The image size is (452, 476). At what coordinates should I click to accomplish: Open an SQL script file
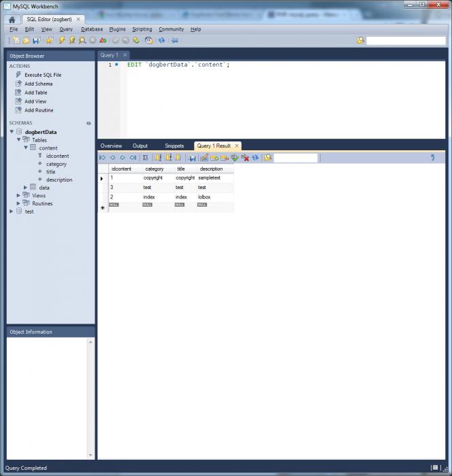tap(26, 40)
